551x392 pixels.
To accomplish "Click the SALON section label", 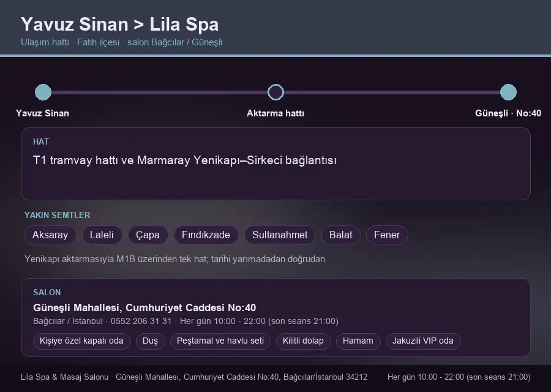I will [x=47, y=293].
